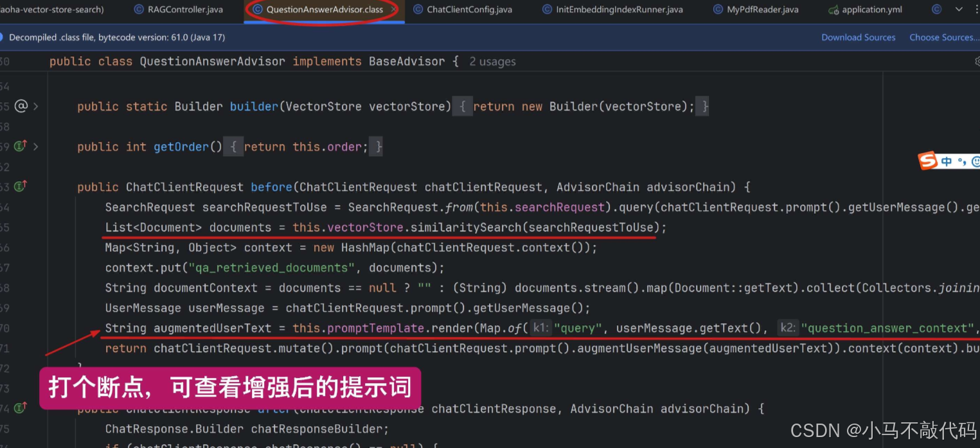Click the 'QuestionAnswerAdvisor' class name declaration
This screenshot has height=448, width=980.
tap(212, 62)
